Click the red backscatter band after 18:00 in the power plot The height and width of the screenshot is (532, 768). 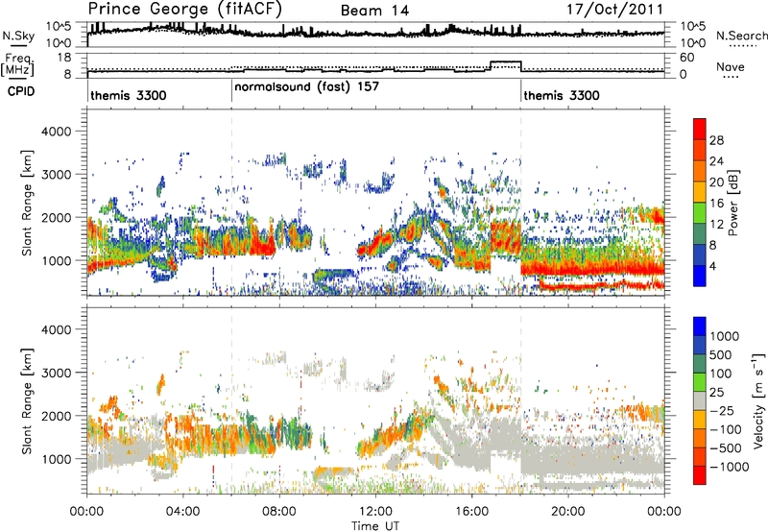point(592,269)
